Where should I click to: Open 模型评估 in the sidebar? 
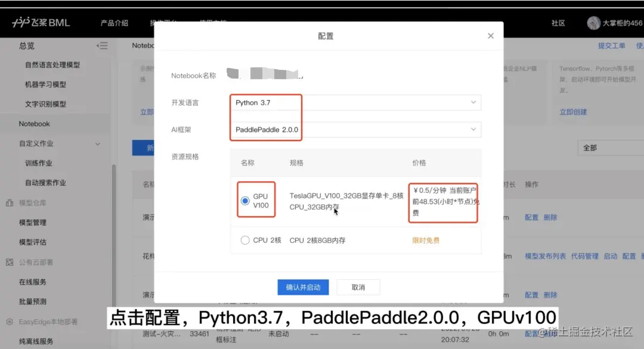pos(33,242)
